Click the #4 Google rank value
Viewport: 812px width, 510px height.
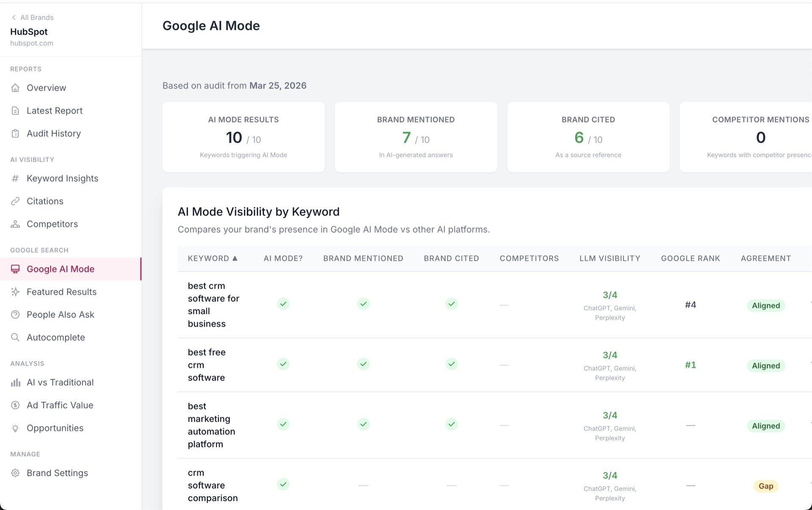690,305
